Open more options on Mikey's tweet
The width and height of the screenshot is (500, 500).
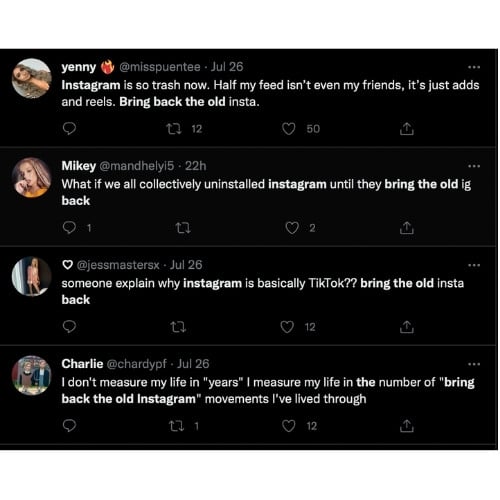[x=474, y=166]
